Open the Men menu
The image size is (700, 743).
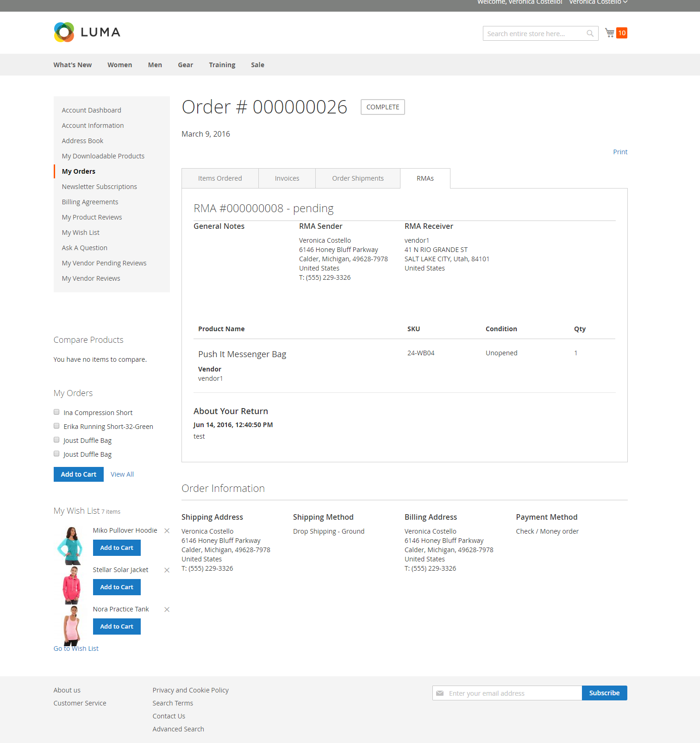(155, 65)
